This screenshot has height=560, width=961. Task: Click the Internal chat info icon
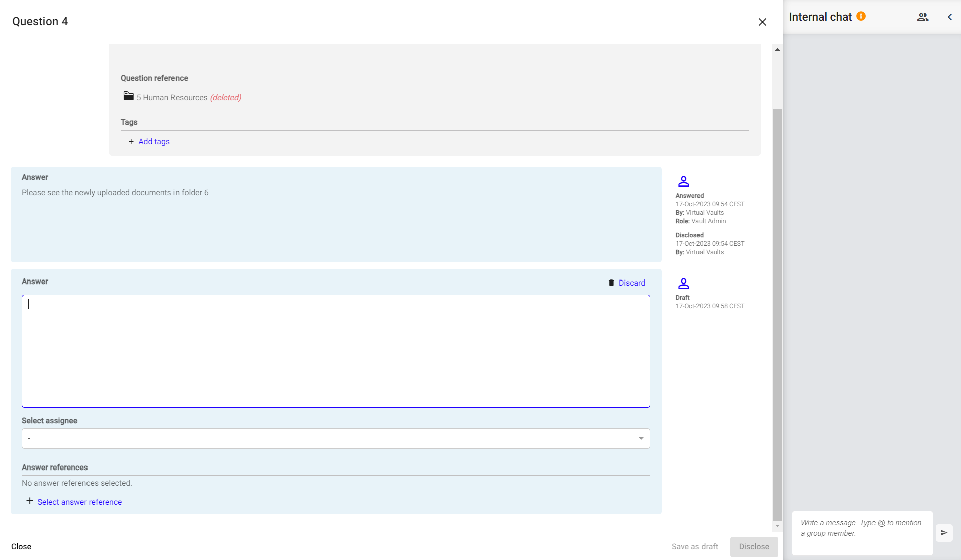861,16
